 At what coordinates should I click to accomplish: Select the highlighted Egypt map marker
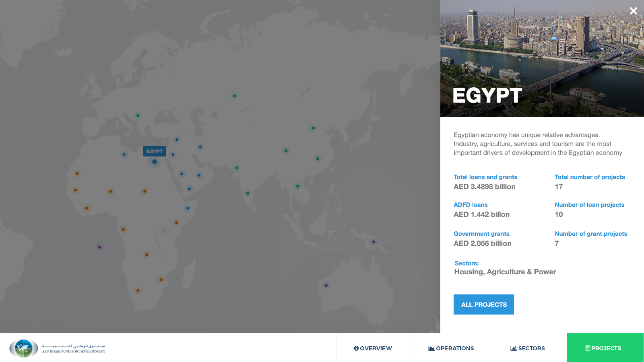(x=155, y=162)
